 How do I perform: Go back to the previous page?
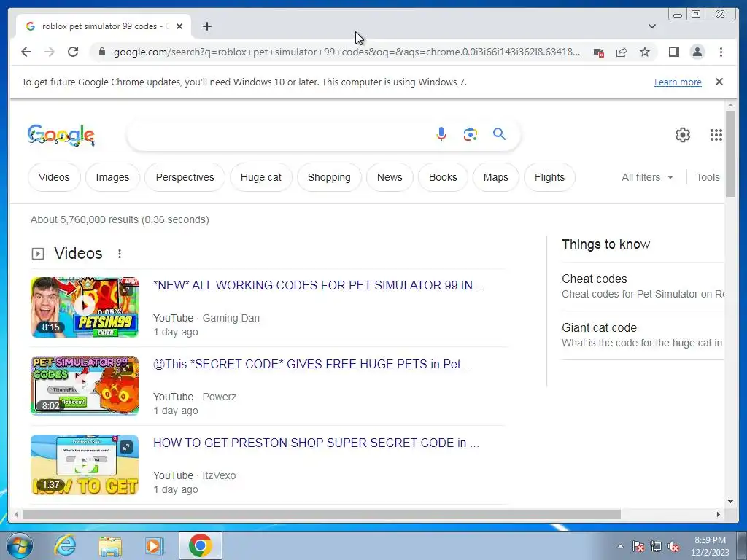pos(26,52)
